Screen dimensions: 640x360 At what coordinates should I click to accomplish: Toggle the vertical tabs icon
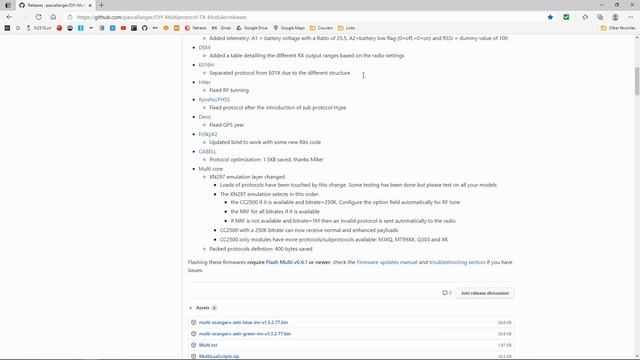point(8,5)
